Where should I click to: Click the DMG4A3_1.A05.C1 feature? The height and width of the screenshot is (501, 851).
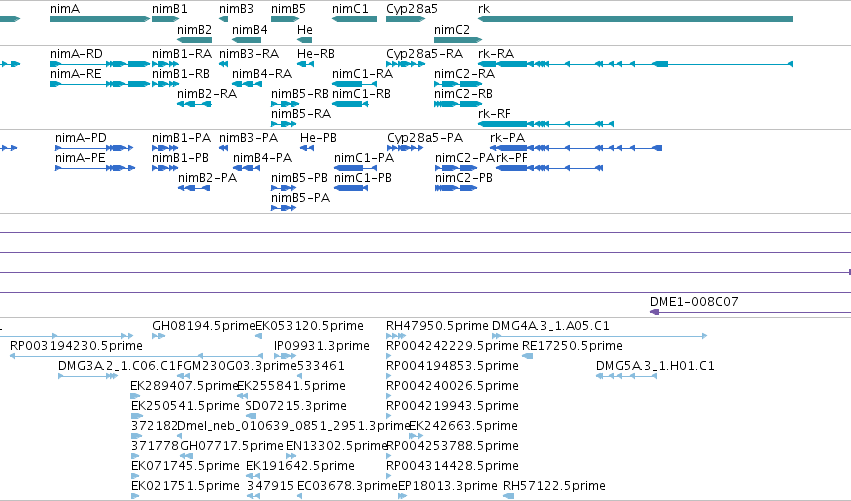[x=600, y=337]
